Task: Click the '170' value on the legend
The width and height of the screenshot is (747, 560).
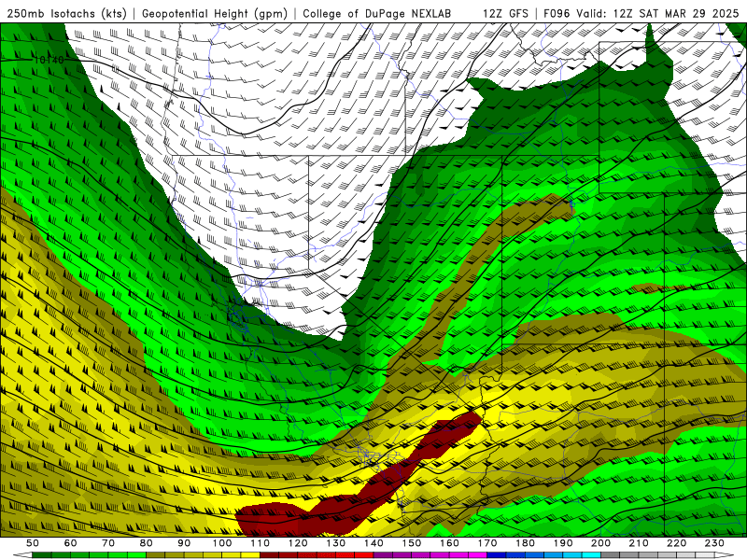Action: click(486, 543)
